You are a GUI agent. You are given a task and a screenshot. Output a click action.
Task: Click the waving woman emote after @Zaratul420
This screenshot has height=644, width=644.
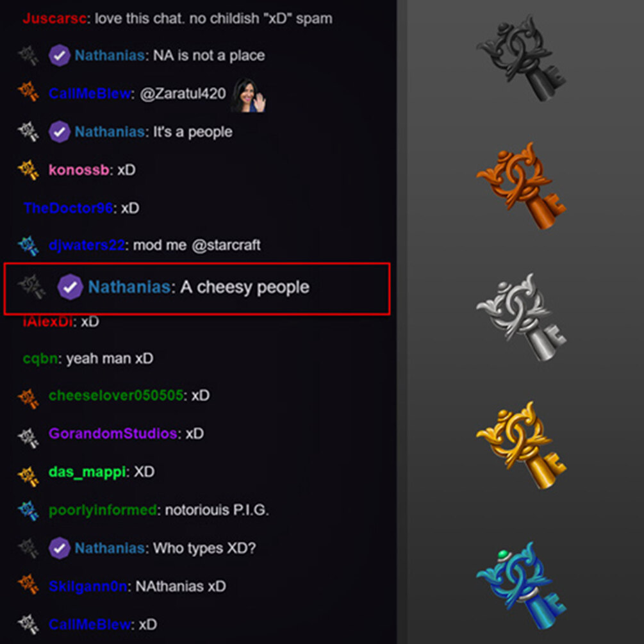click(x=248, y=95)
